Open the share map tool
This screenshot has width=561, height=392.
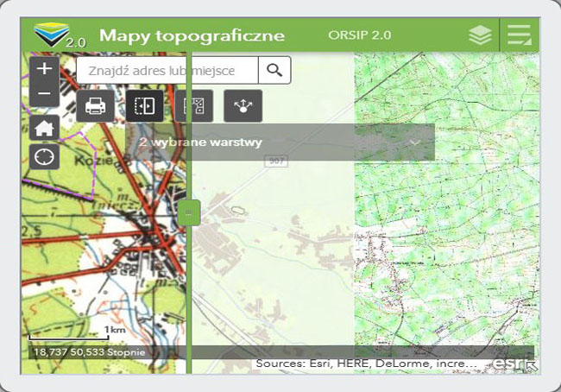[x=243, y=106]
